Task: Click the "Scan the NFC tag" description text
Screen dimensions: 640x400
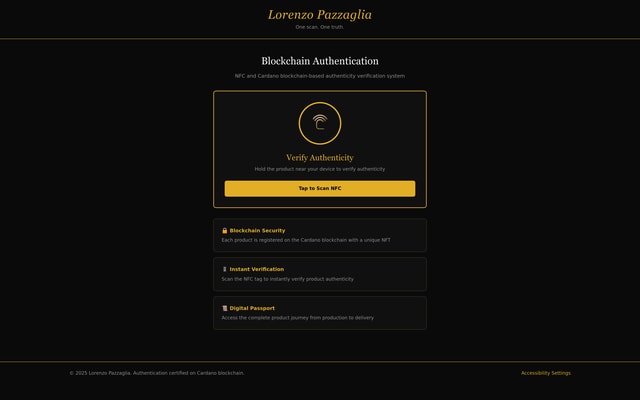Action: pyautogui.click(x=288, y=279)
